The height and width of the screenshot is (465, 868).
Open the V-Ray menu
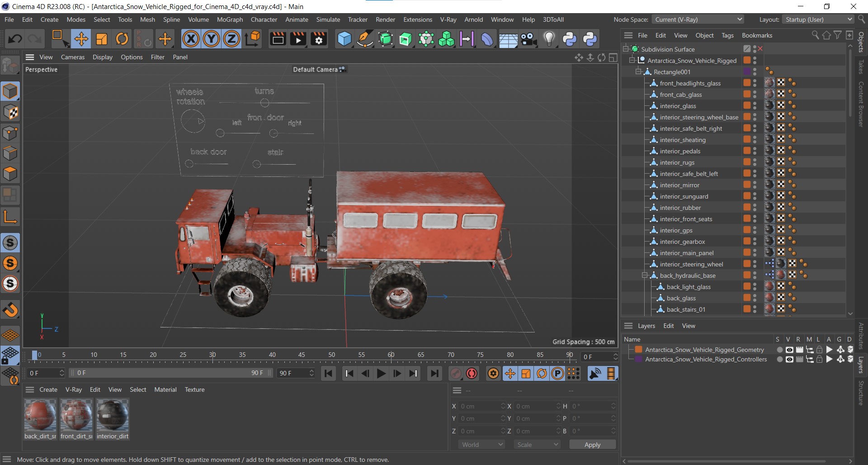(x=448, y=19)
